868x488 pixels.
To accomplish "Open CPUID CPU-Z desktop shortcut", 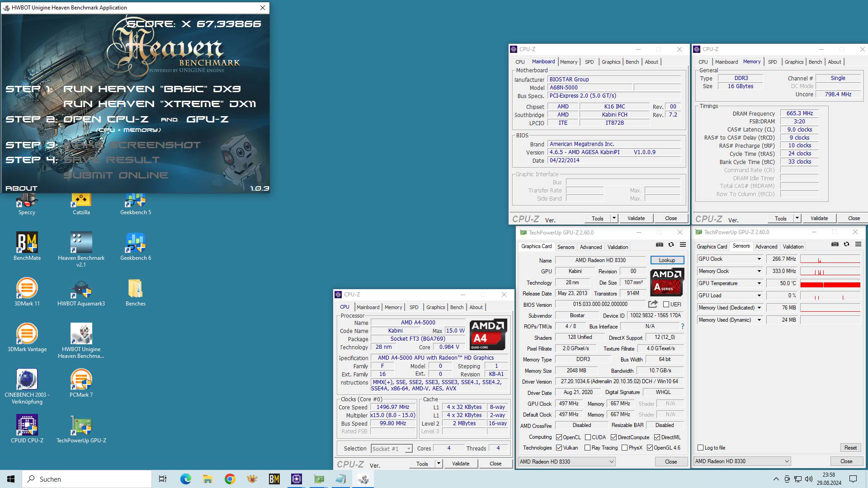I will pos(27,429).
